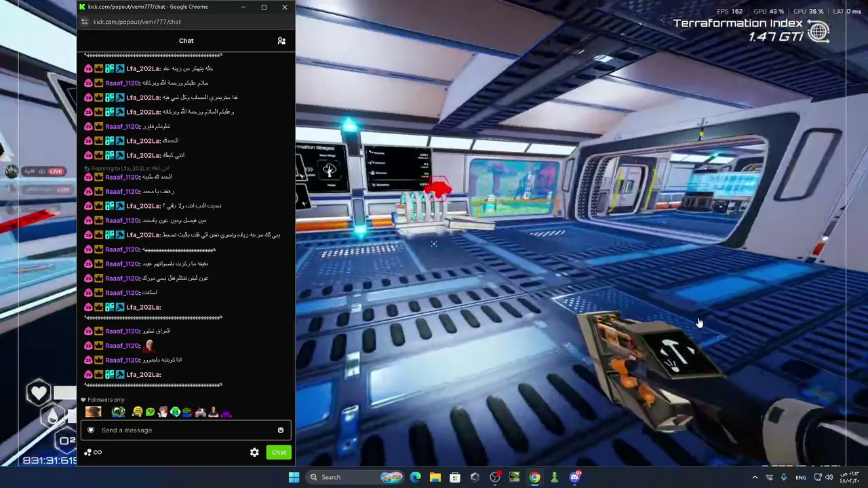Insert the angry yellow face emote
This screenshot has width=868, height=488.
138,412
